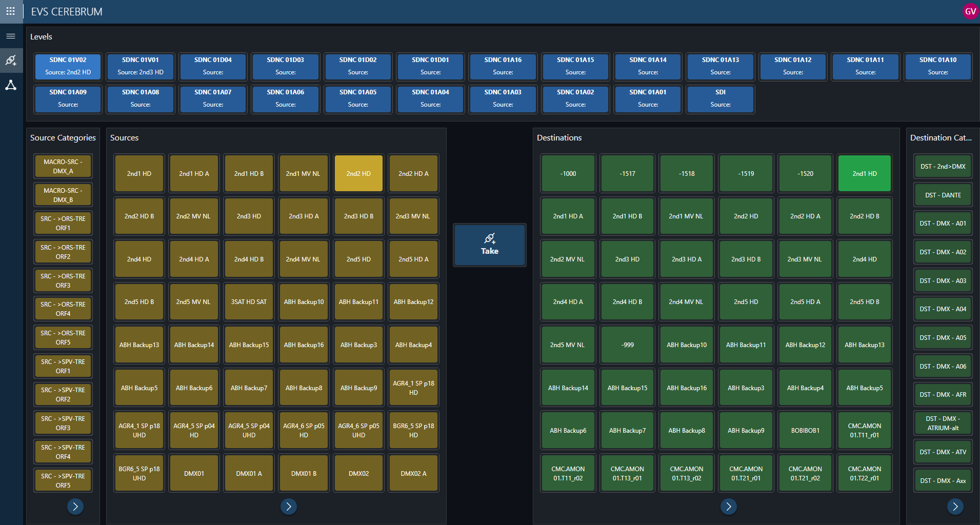Select destination -1000
The height and width of the screenshot is (525, 980).
[x=568, y=173]
